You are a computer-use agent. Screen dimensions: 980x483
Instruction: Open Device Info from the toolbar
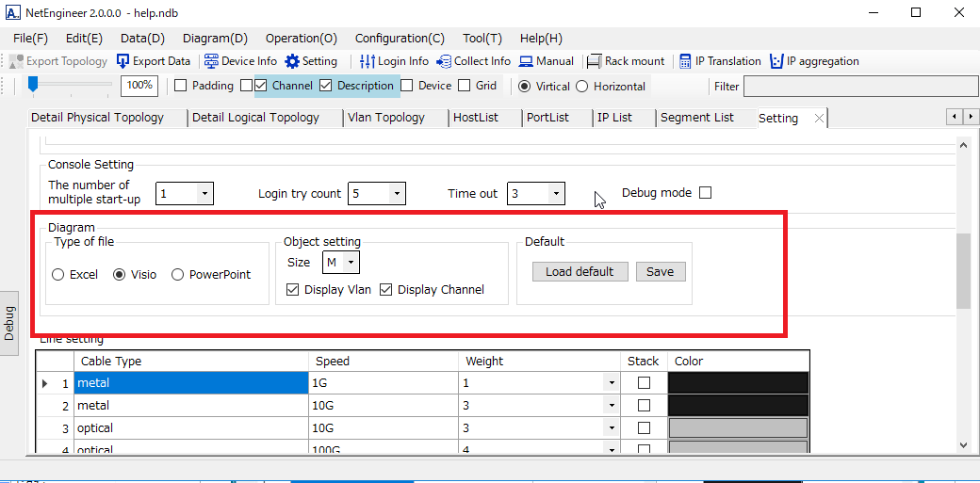(x=212, y=61)
